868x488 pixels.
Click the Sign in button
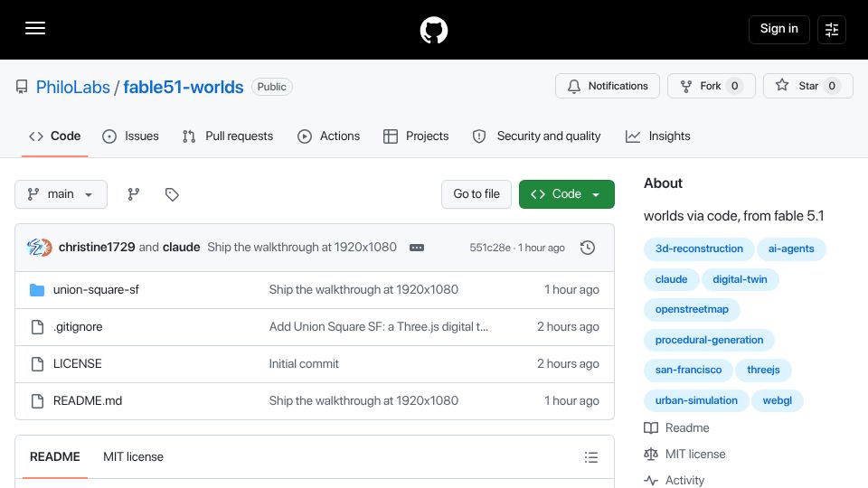tap(778, 29)
